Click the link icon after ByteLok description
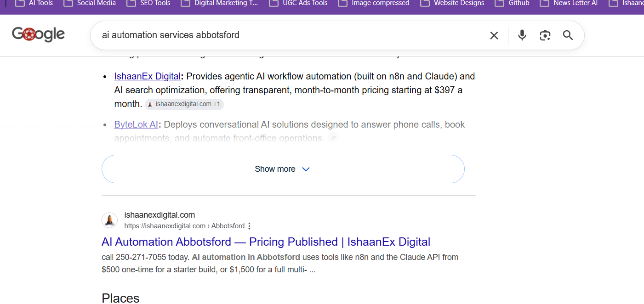This screenshot has height=304, width=644. [333, 138]
